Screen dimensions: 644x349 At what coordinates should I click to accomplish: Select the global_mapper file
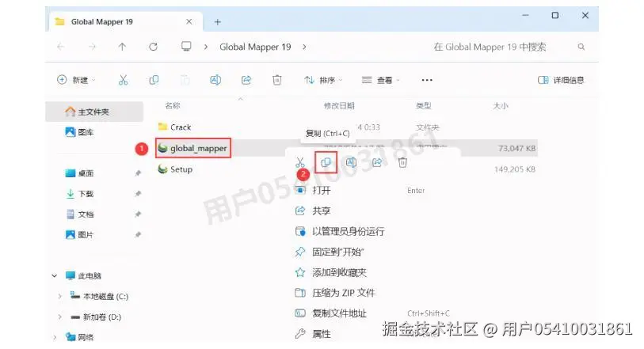(193, 148)
